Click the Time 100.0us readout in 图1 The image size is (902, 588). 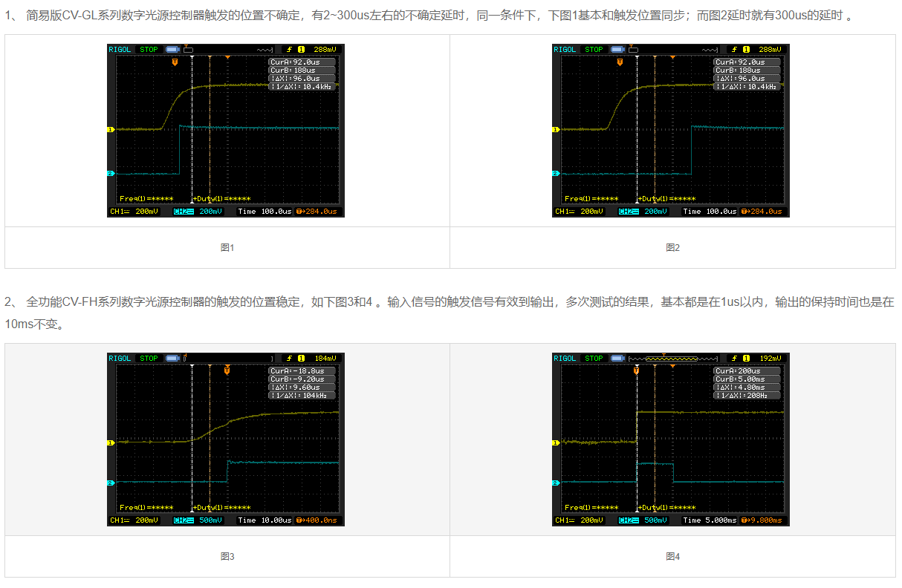(265, 212)
